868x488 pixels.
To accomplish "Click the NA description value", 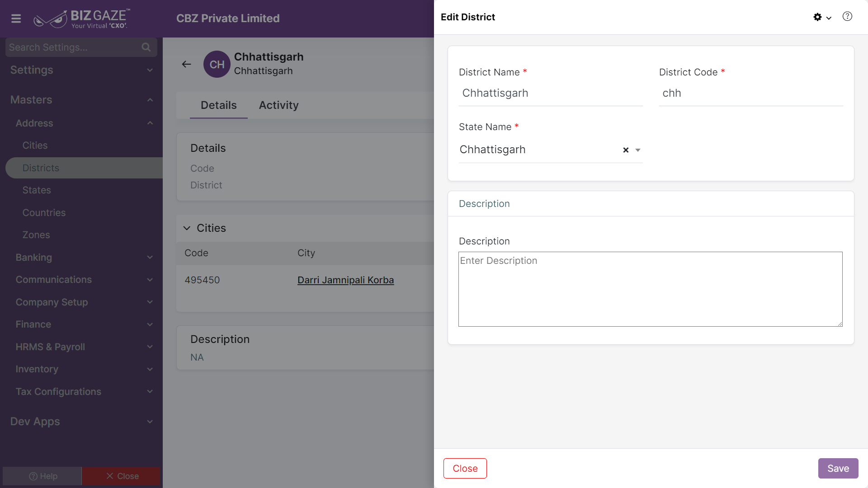I will 197,357.
